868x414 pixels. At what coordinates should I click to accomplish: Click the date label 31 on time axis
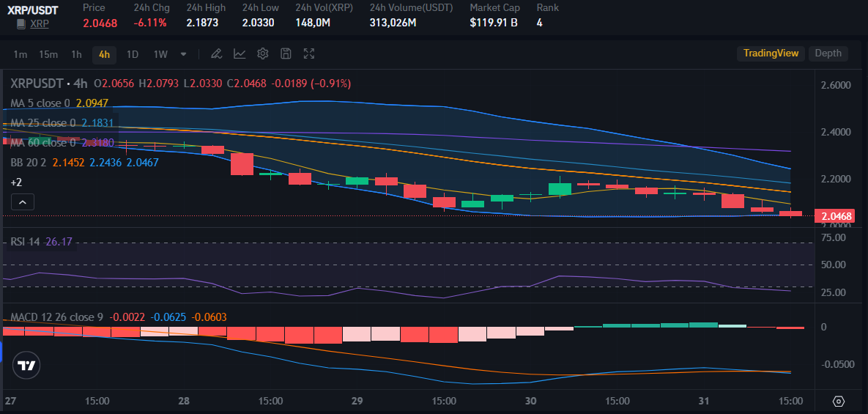pyautogui.click(x=704, y=401)
